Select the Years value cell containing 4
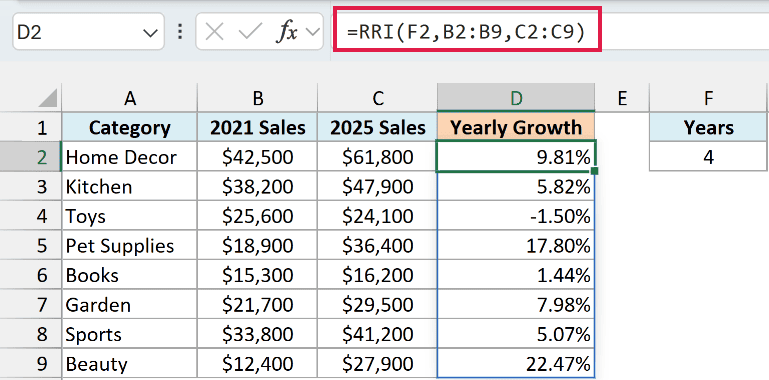 [708, 157]
